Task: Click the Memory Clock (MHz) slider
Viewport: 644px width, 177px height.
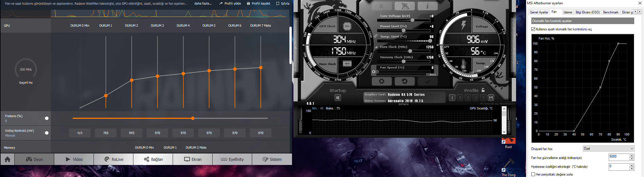Action: pos(404,62)
